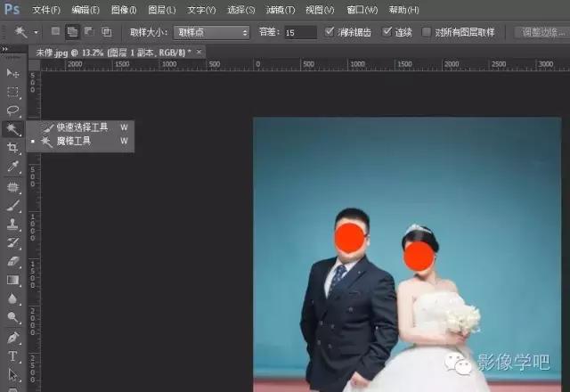Viewport: 570px width, 392px height.
Task: Click the 容差 tolerance input field
Action: (300, 33)
